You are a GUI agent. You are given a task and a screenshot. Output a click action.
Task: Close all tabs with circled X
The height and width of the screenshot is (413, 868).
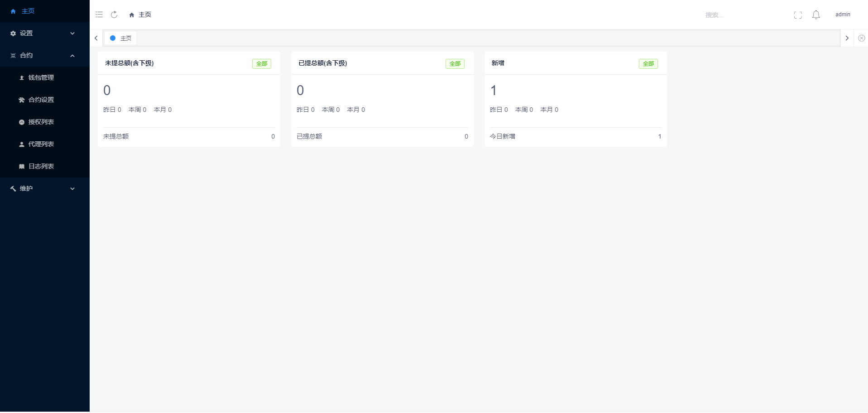(x=862, y=38)
